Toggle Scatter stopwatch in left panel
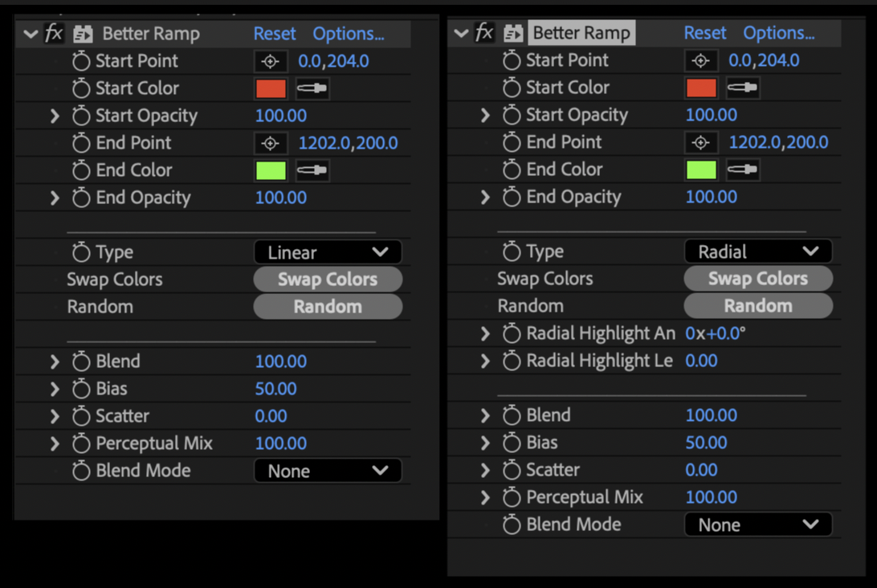The height and width of the screenshot is (588, 877). click(81, 416)
